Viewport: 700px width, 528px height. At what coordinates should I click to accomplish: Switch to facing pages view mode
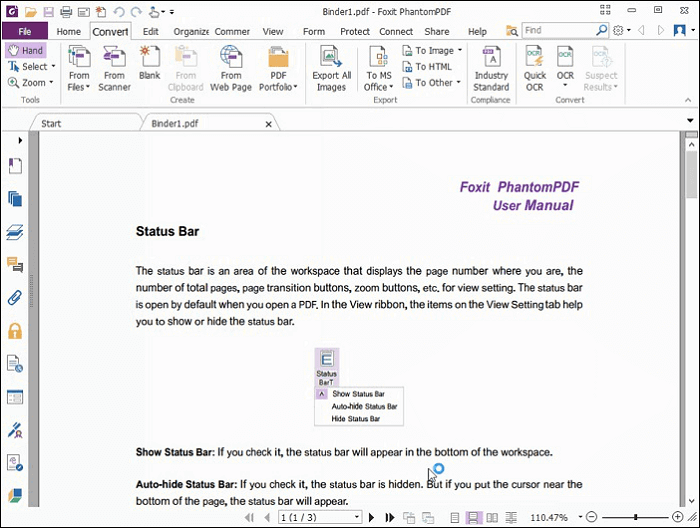(x=493, y=517)
